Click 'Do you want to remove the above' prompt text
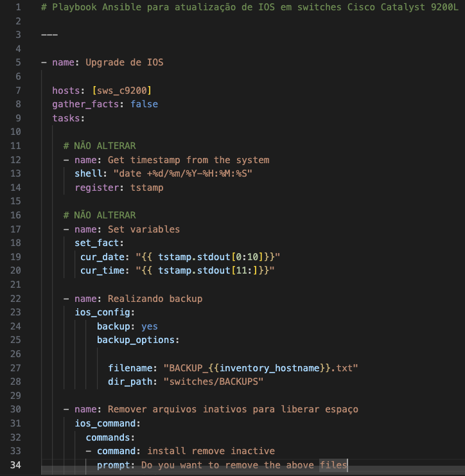The width and height of the screenshot is (465, 476). [227, 465]
